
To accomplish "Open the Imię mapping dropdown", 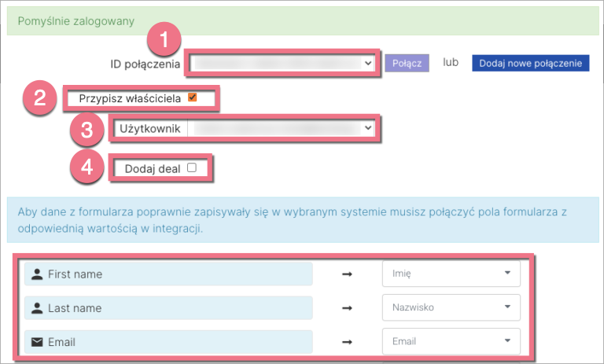I will pyautogui.click(x=450, y=274).
